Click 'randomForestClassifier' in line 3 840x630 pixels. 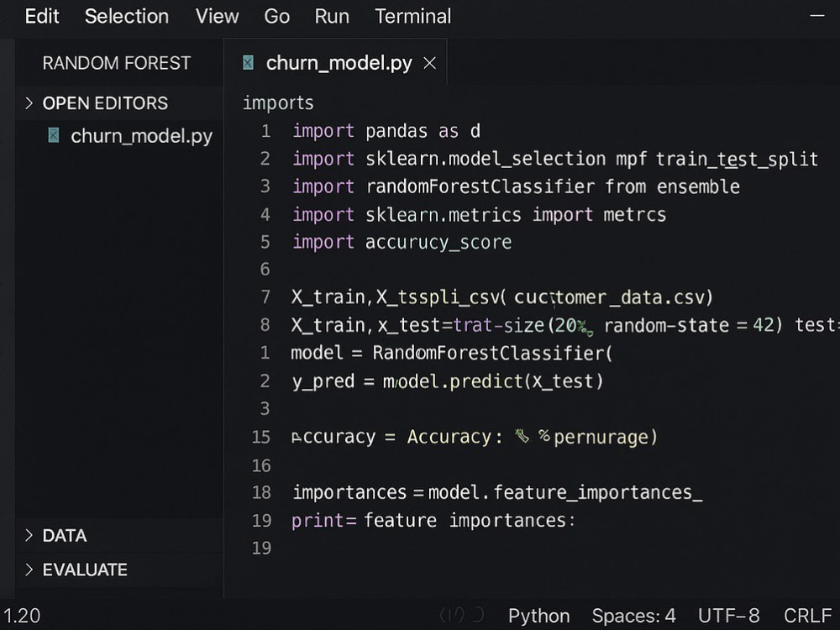click(x=480, y=186)
